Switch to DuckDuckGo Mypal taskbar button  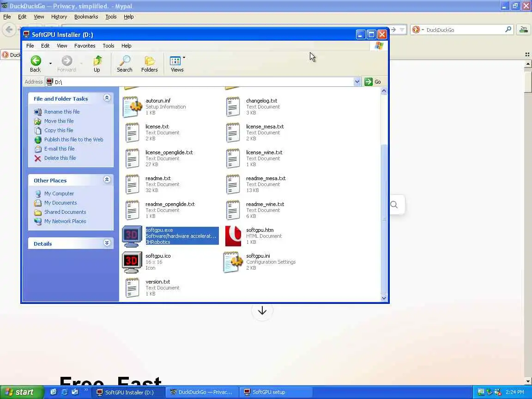point(201,392)
